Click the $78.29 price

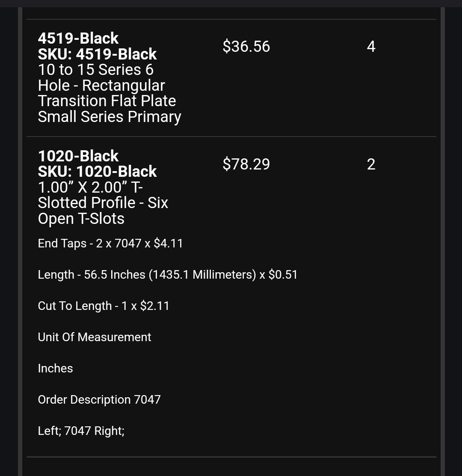coord(246,164)
